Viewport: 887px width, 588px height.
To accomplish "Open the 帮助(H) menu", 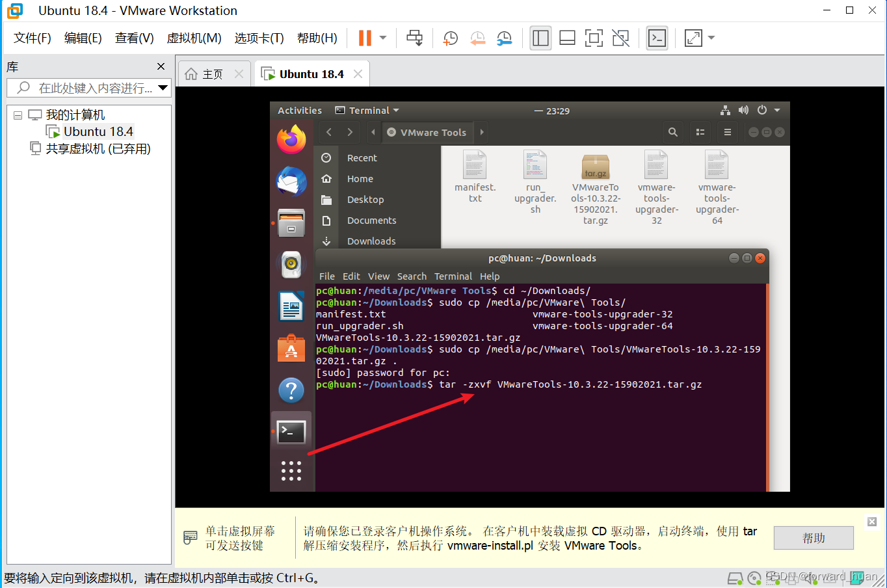I will [317, 38].
